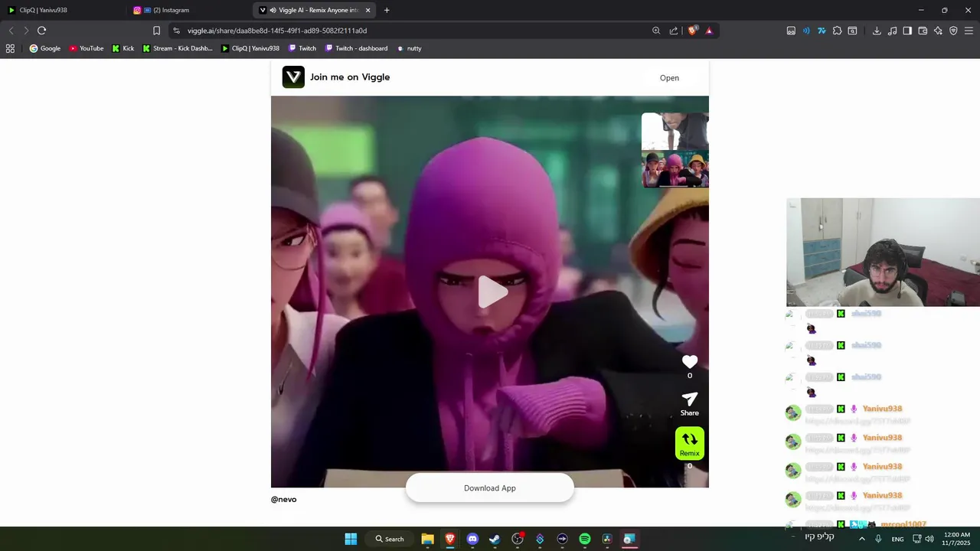Reload the current page

click(42, 31)
